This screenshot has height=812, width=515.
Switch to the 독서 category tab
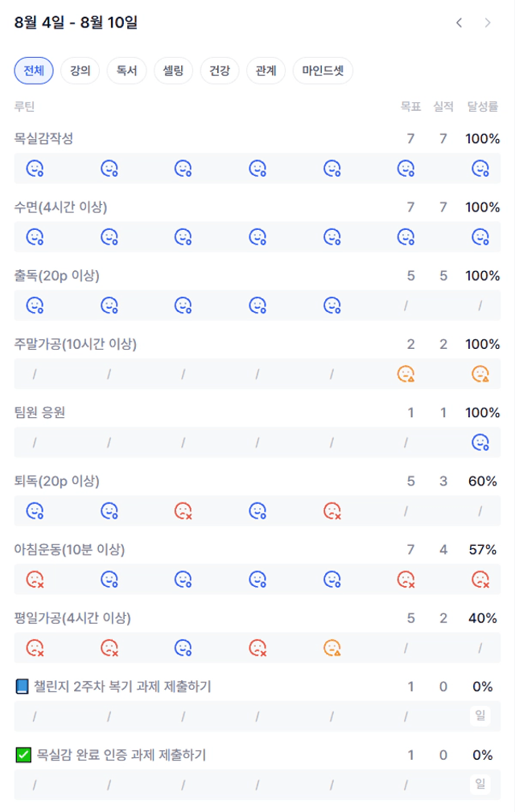pyautogui.click(x=127, y=71)
